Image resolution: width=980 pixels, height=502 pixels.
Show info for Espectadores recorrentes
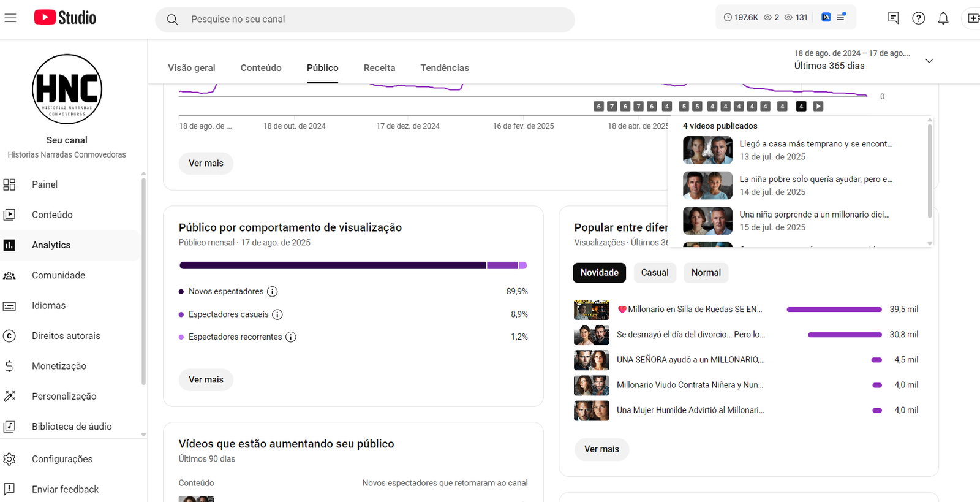pos(291,337)
